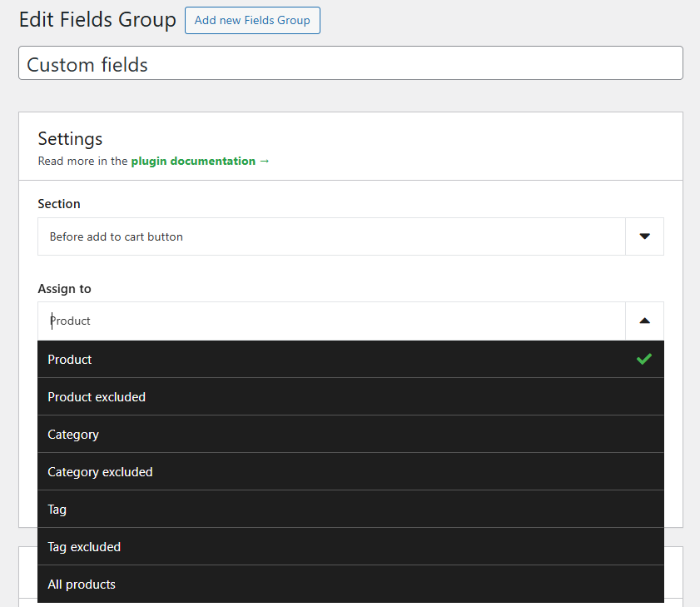Focus the Custom fields title input

350,64
